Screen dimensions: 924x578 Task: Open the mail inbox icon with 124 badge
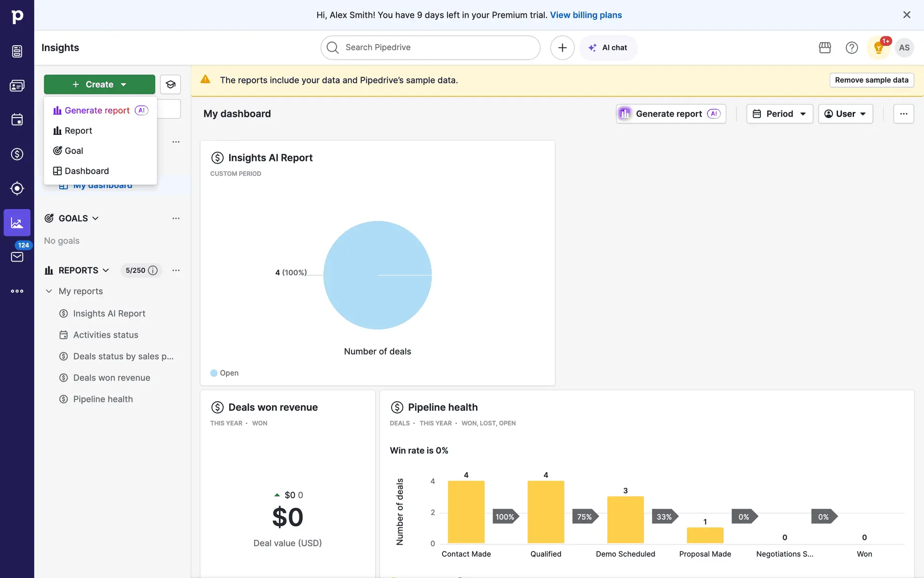(x=17, y=257)
